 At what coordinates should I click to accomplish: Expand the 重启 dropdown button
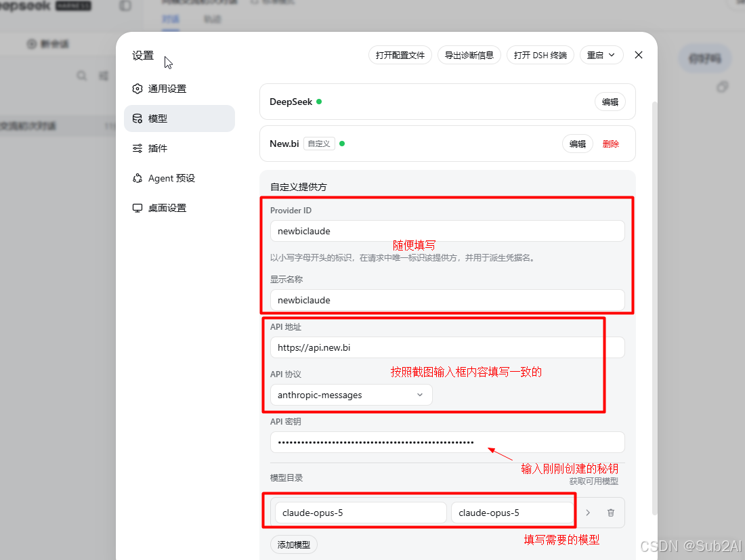601,55
